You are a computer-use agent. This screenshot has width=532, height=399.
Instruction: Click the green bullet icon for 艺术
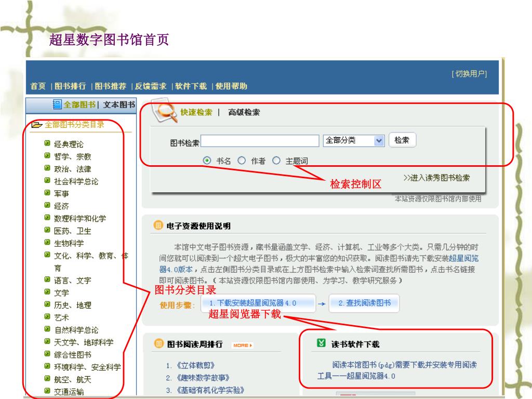(47, 316)
